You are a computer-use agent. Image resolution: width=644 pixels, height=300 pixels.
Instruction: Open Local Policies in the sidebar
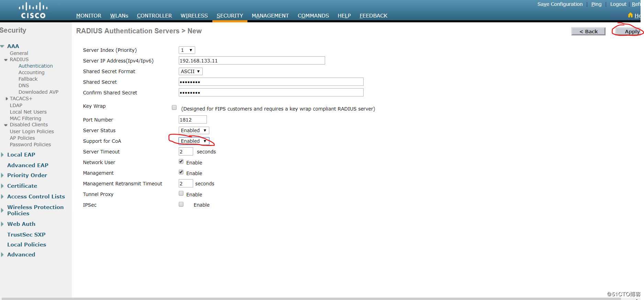click(27, 244)
